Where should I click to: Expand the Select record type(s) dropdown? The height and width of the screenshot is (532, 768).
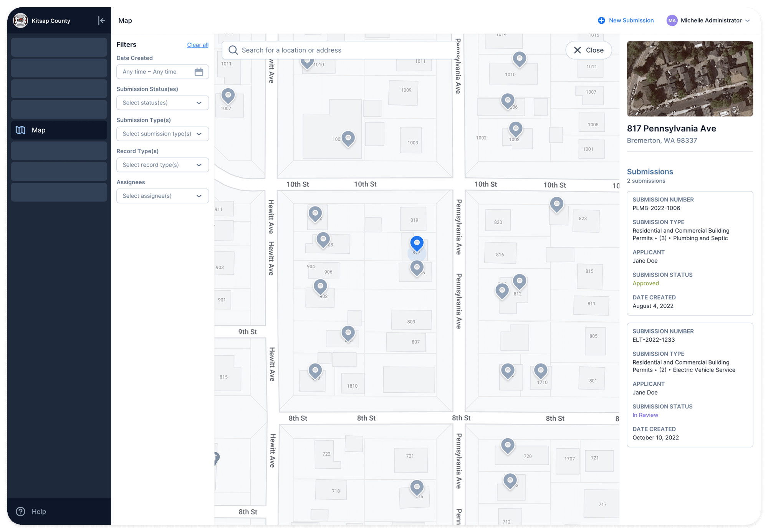162,165
